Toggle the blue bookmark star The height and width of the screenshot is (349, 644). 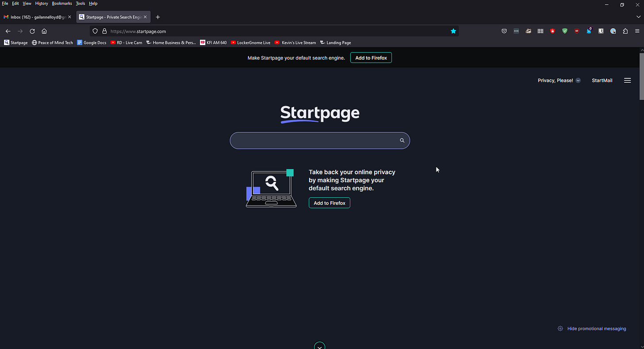tap(453, 31)
